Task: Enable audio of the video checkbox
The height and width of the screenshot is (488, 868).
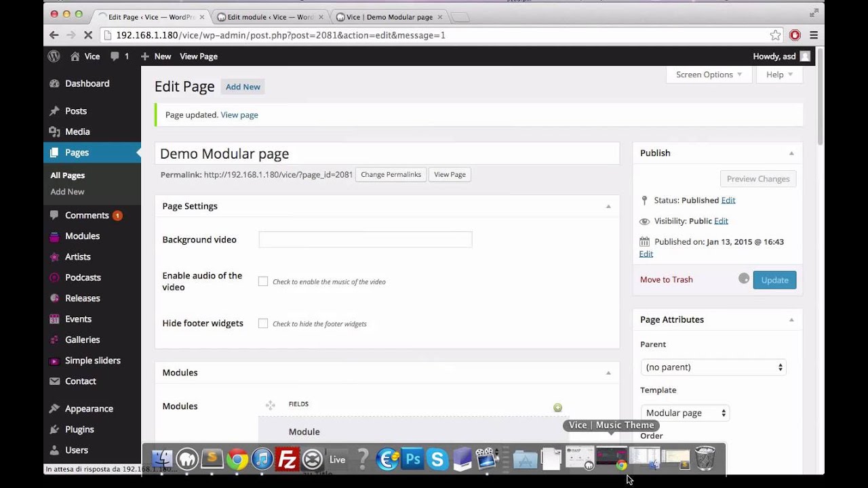Action: click(x=263, y=281)
